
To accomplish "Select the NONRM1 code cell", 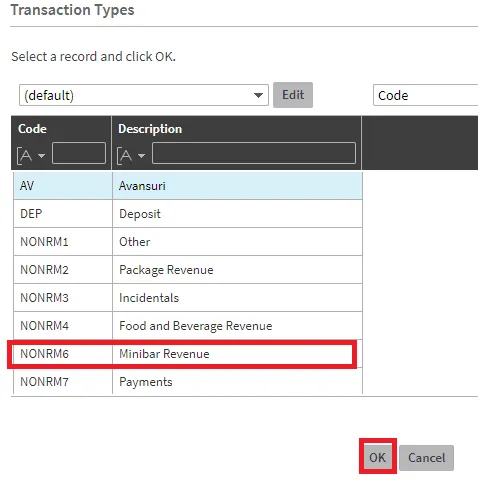I will coord(63,242).
